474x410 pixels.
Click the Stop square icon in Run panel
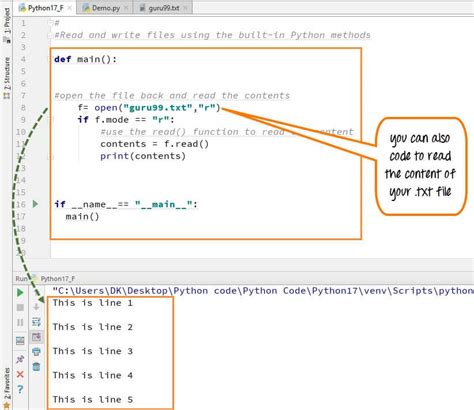tap(20, 307)
